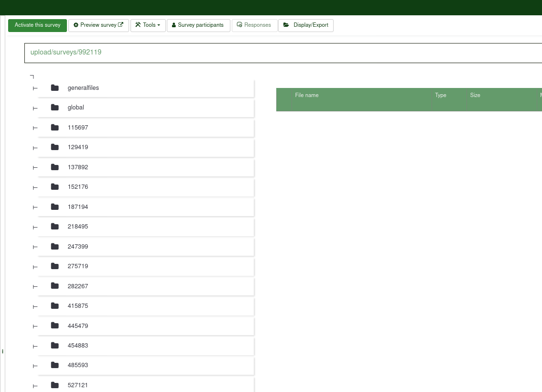Viewport: 542px width, 392px height.
Task: Click folder icon for 415875
Action: (55, 306)
